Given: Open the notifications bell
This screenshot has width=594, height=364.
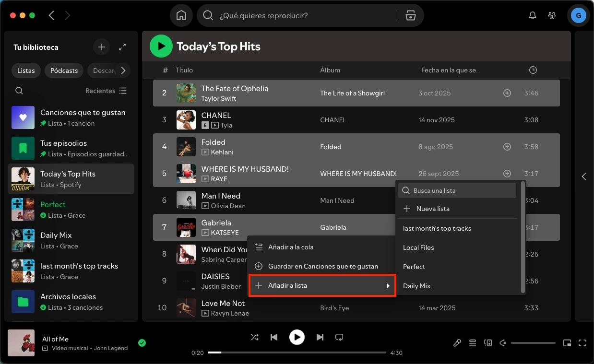Looking at the screenshot, I should click(532, 15).
